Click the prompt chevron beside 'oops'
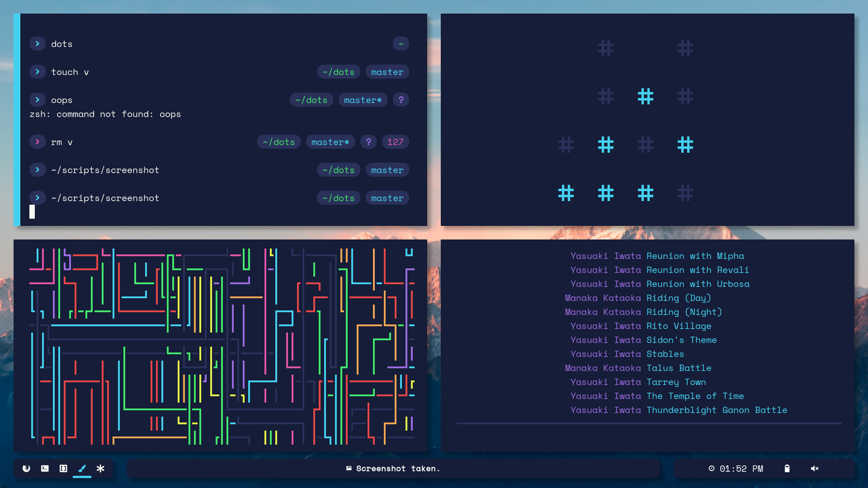This screenshot has width=868, height=488. [x=38, y=100]
